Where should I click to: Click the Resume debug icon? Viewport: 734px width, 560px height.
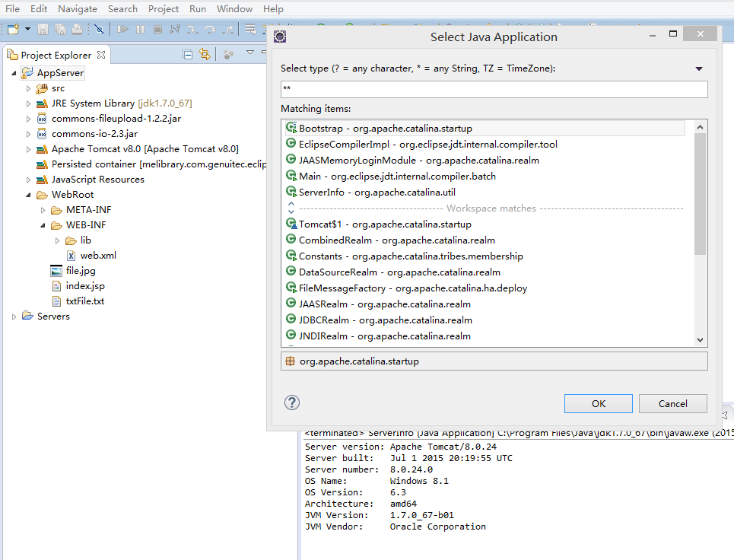click(122, 29)
